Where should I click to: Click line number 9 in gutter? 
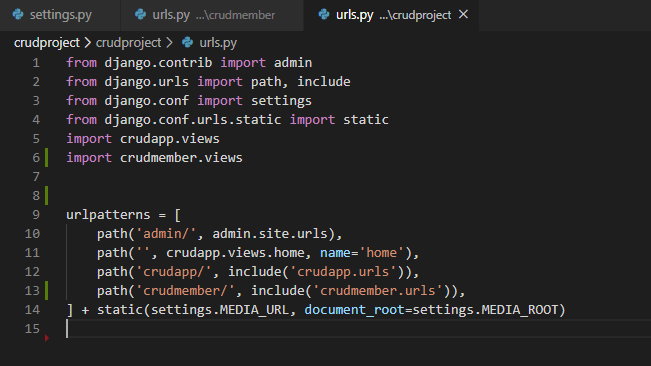point(36,215)
